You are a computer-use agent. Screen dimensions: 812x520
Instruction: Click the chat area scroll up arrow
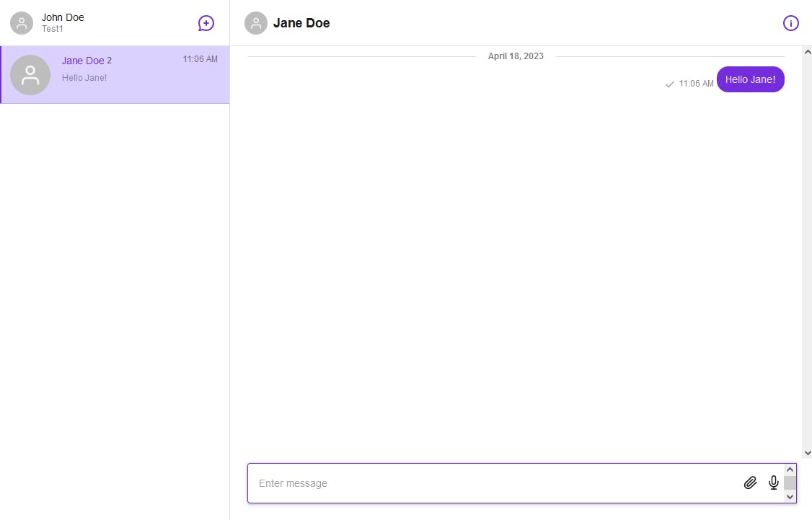(807, 52)
